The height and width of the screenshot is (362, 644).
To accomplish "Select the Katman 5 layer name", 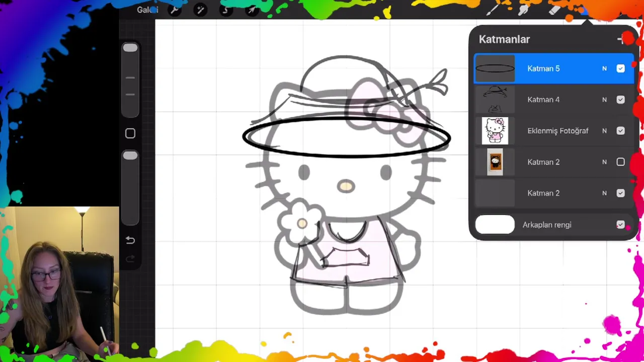I will click(543, 68).
